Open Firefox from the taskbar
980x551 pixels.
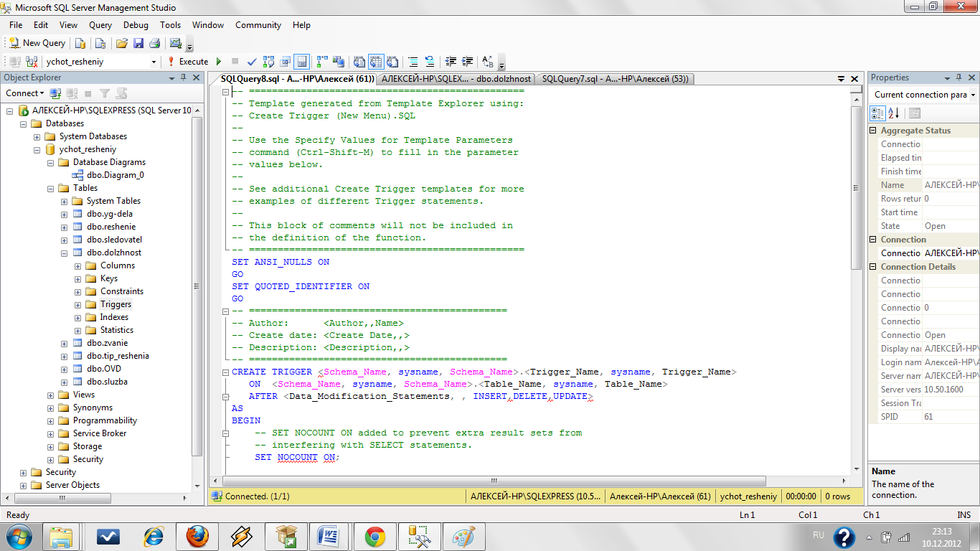coord(197,536)
